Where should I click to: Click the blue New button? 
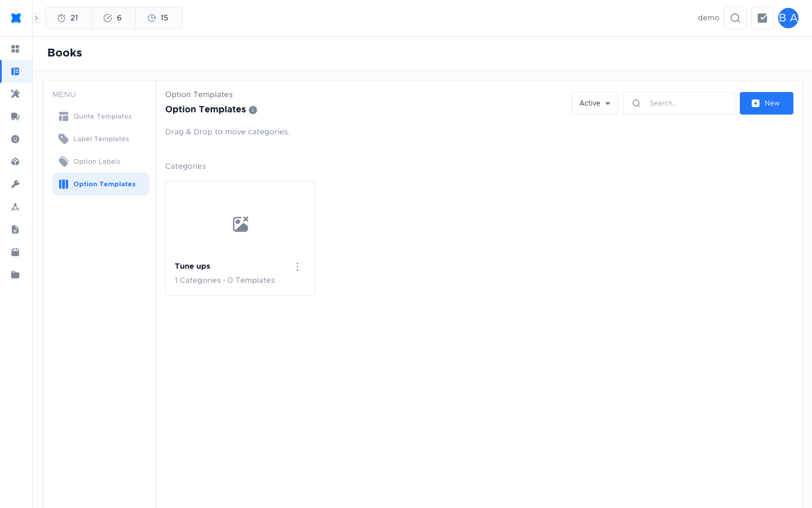coord(766,103)
